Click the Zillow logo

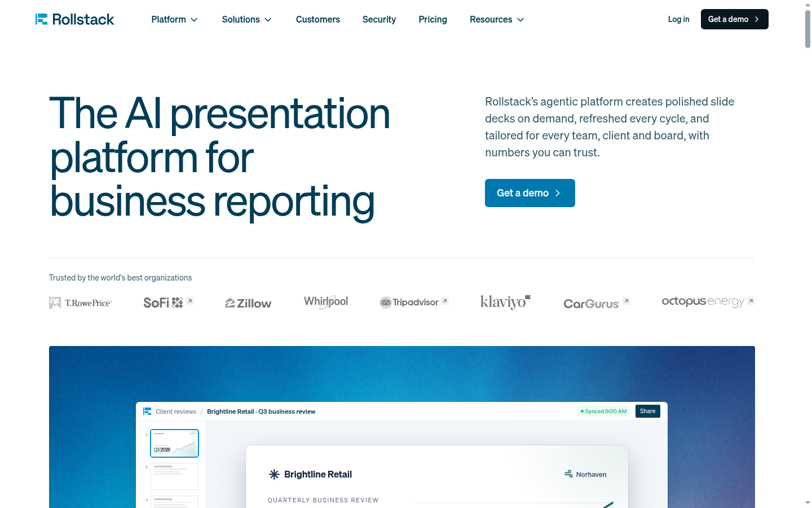click(248, 303)
